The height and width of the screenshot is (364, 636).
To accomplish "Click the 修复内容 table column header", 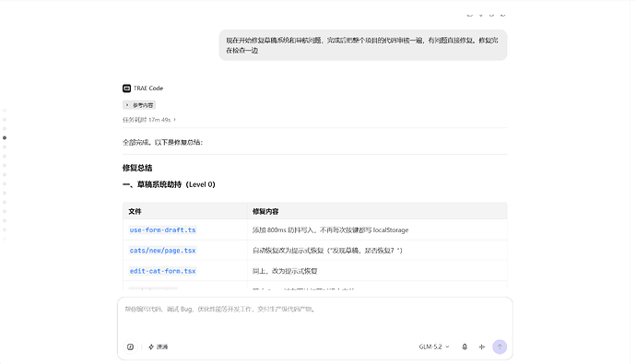I will (265, 212).
